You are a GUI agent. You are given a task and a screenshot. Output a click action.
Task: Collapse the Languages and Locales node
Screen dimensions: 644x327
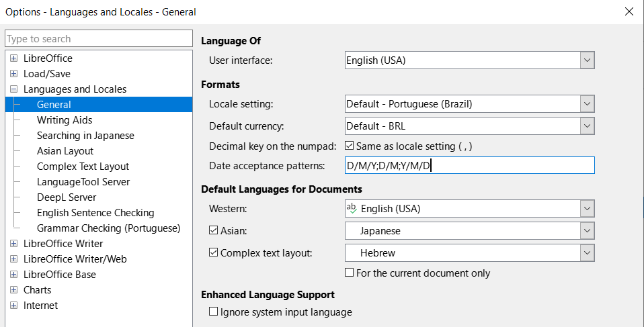[x=14, y=89]
